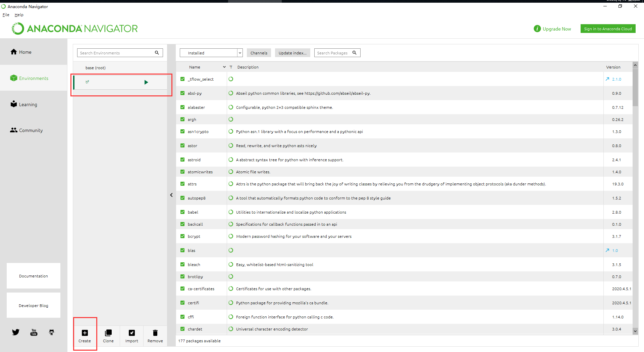Click the upgrade arrow for _tflow_select

click(x=607, y=79)
